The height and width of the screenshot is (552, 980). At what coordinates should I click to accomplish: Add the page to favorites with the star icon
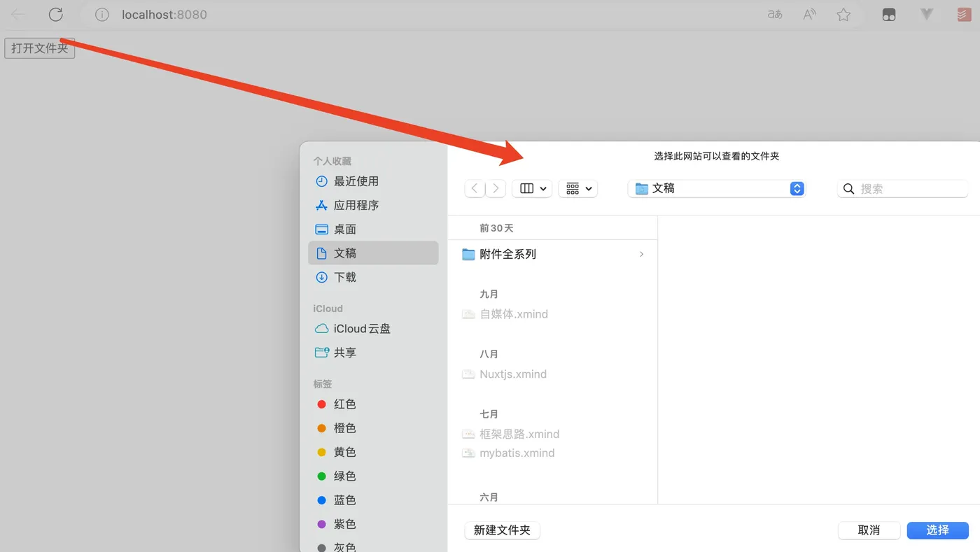pos(843,15)
